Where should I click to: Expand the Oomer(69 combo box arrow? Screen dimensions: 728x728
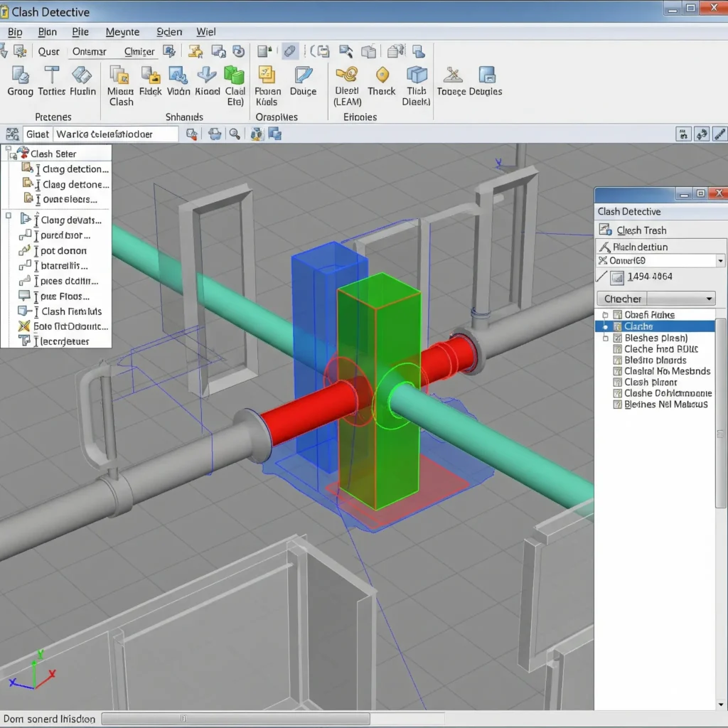tap(720, 261)
